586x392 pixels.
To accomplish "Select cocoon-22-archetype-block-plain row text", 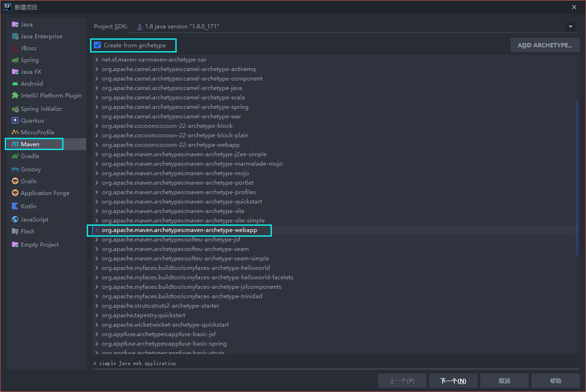I will pyautogui.click(x=175, y=135).
